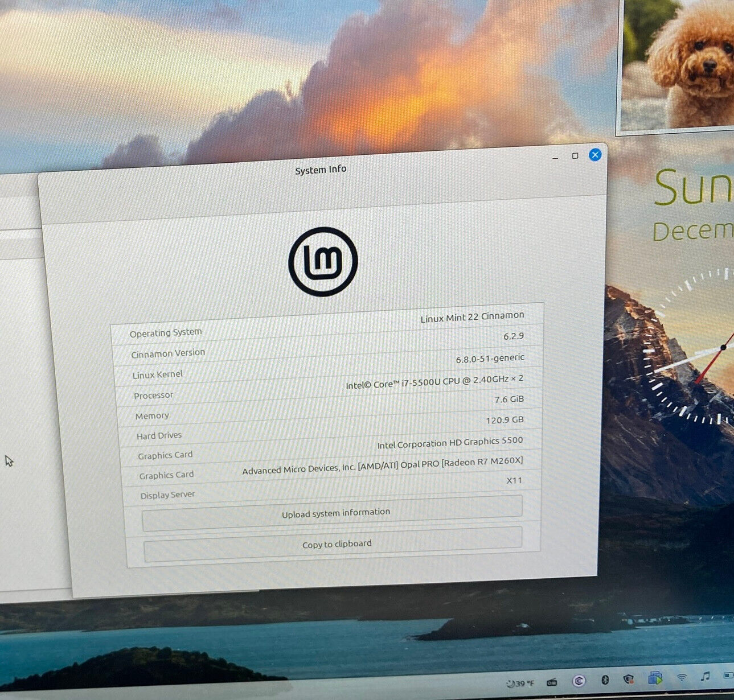Select the Linux Mint 22 Cinnamon value
The height and width of the screenshot is (700, 734).
pos(472,316)
